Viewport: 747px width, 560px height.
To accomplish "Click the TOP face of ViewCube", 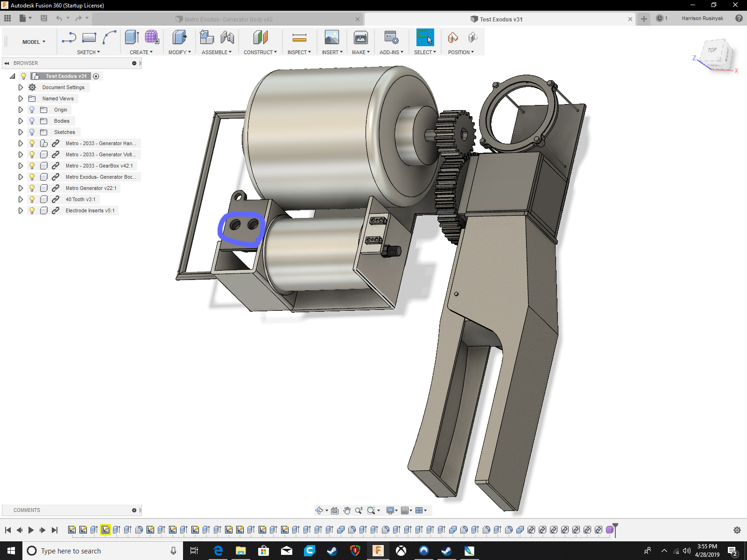I will pos(712,50).
